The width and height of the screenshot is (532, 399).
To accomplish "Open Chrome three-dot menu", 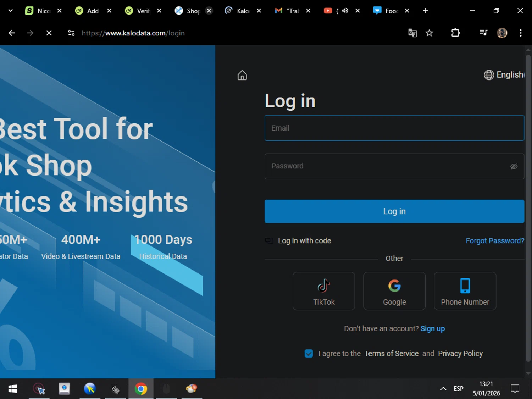I will point(520,33).
